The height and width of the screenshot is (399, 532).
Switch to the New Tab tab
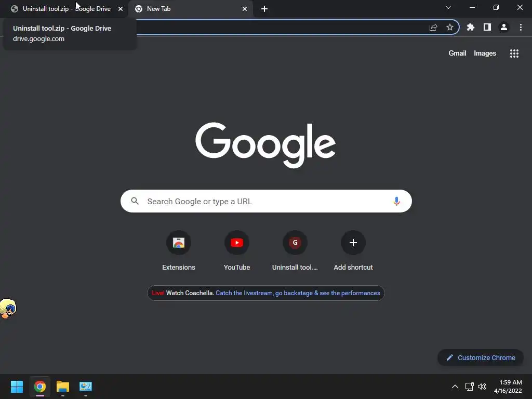click(190, 9)
